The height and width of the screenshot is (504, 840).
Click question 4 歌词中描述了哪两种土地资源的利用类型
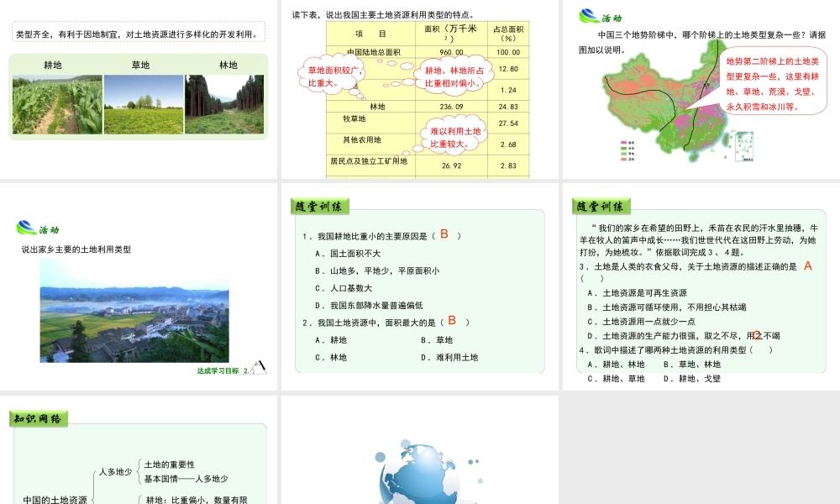pos(676,349)
